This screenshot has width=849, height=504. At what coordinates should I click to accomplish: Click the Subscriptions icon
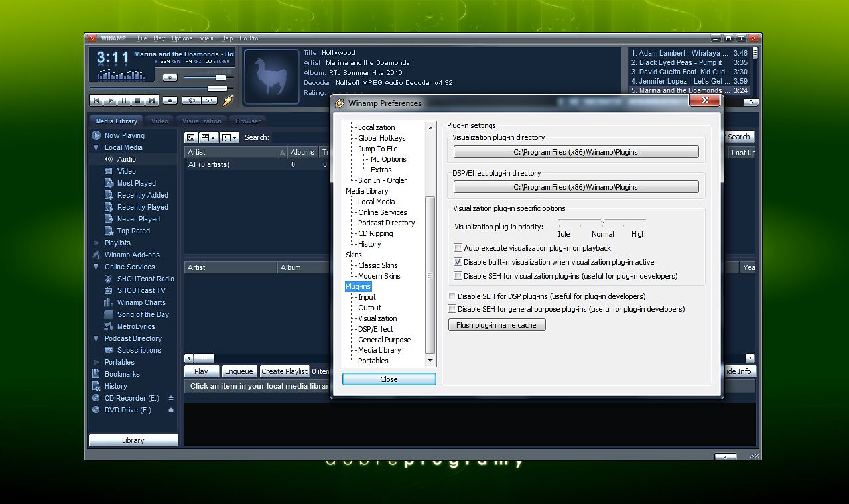(109, 350)
